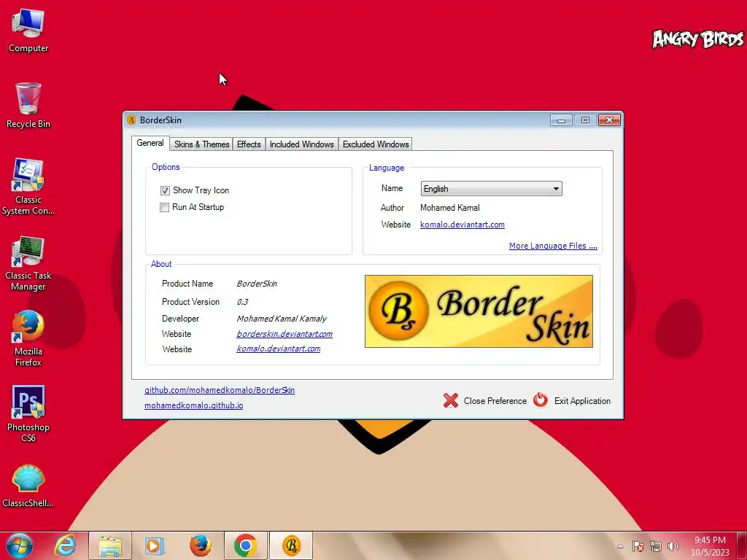Maximize the BorderSkin window

point(585,120)
